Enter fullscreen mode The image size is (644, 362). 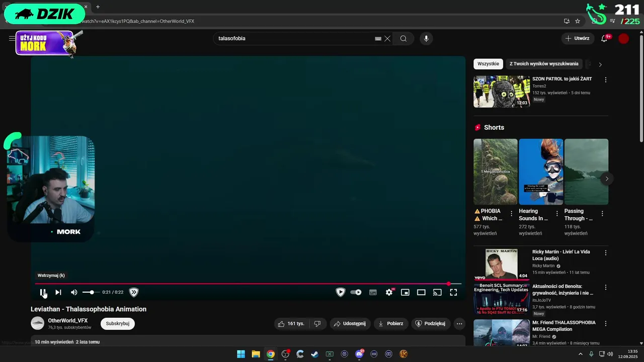pyautogui.click(x=453, y=292)
